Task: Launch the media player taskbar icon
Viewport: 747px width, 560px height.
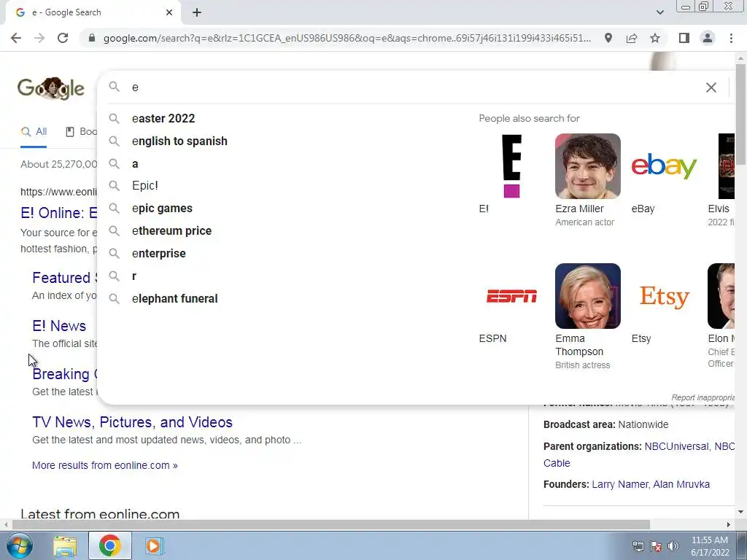Action: [x=153, y=545]
